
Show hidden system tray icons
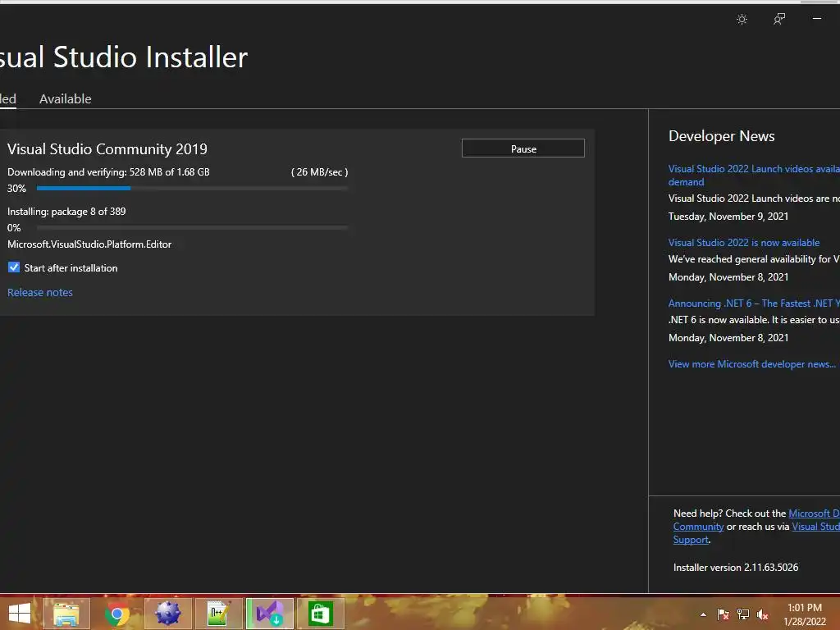pyautogui.click(x=703, y=614)
